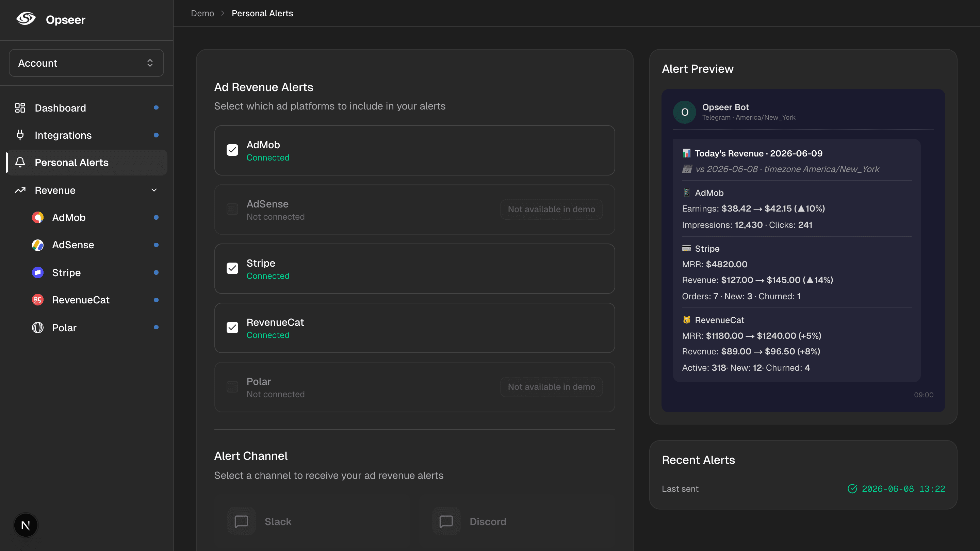Viewport: 980px width, 551px height.
Task: Open Integrations via the plug icon
Action: 20,135
